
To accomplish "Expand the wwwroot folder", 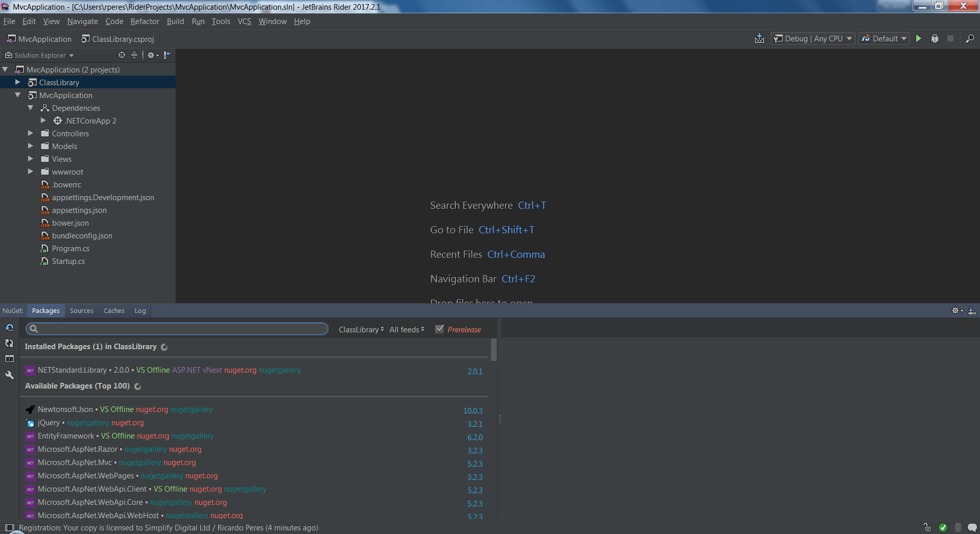I will click(x=31, y=172).
